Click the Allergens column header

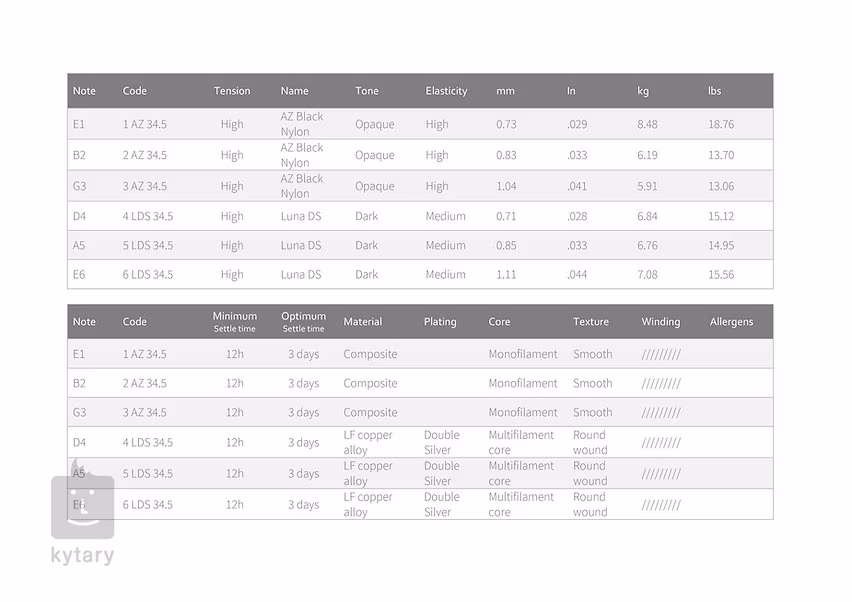pos(732,322)
